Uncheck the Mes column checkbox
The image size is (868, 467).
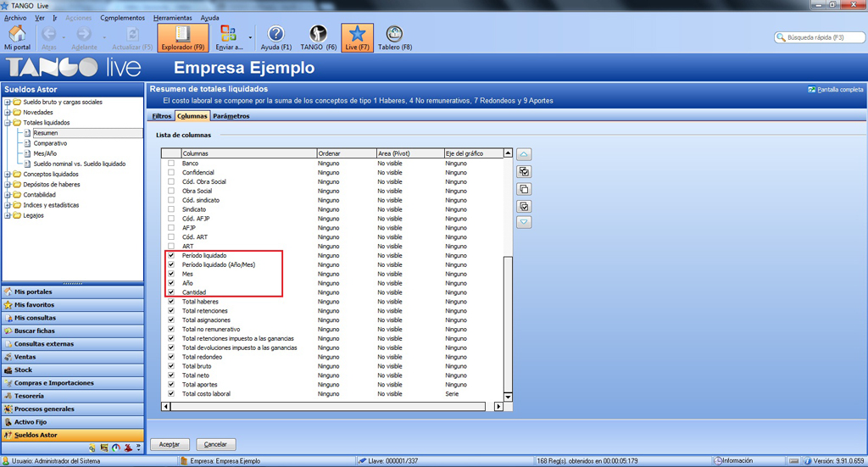(171, 274)
